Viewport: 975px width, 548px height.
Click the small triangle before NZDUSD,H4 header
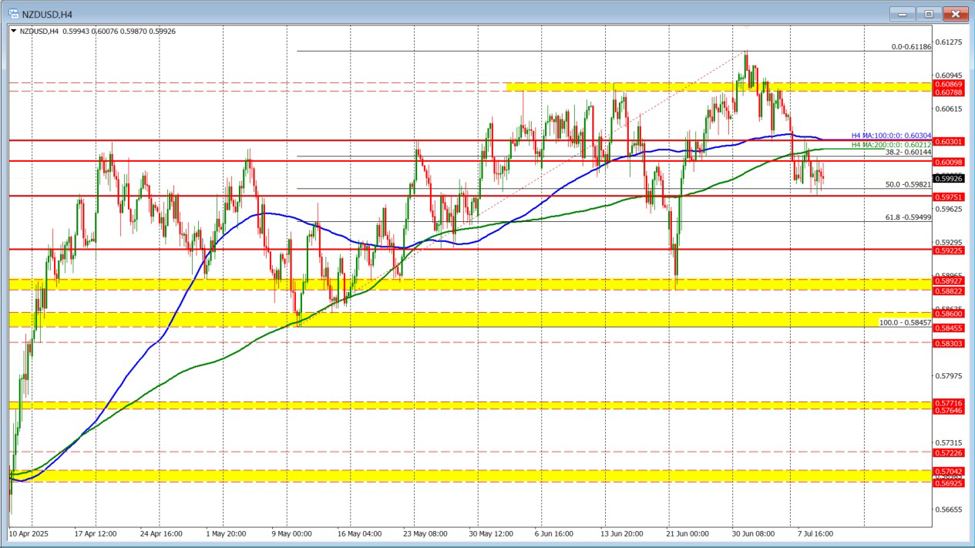(14, 30)
